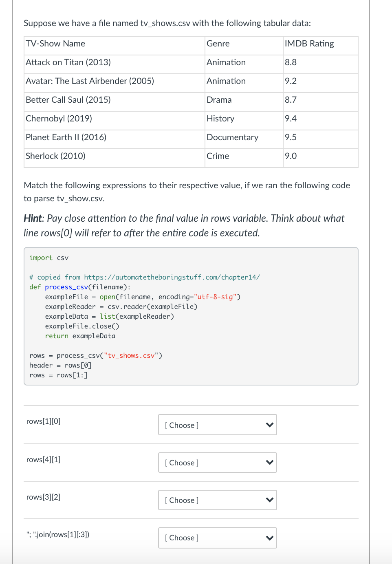Select the Chernobyl (2019) table row
This screenshot has height=564, width=392.
tap(59, 119)
